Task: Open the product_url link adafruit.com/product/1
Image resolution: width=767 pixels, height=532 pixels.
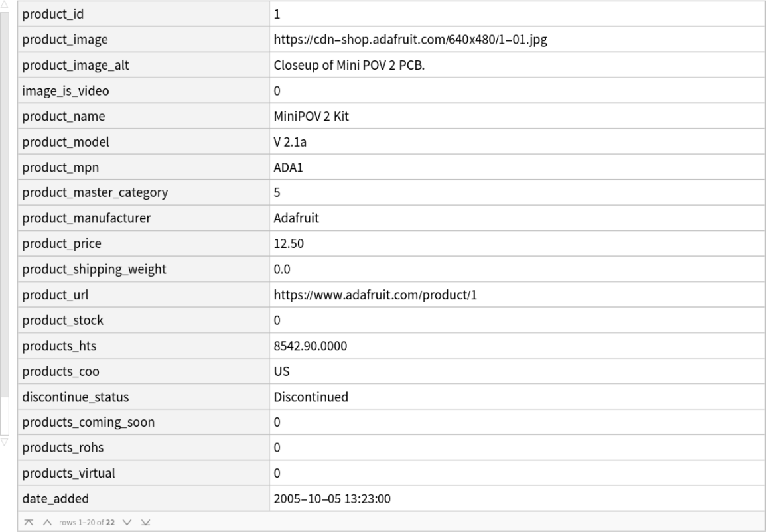Action: tap(376, 295)
